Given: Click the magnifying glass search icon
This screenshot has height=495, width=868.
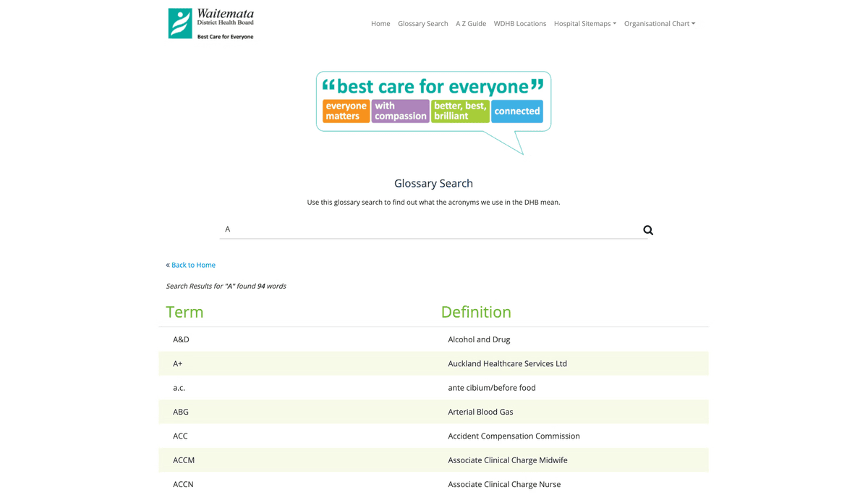Looking at the screenshot, I should pos(647,229).
